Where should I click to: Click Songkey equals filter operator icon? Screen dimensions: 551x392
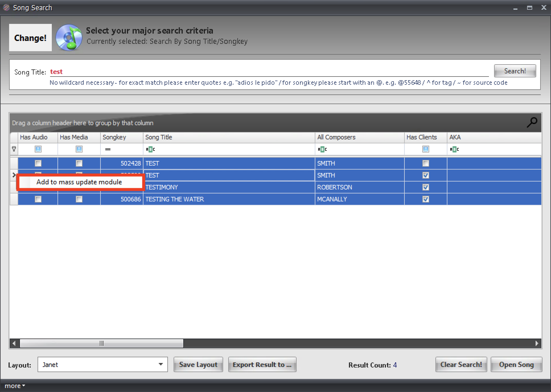[108, 149]
